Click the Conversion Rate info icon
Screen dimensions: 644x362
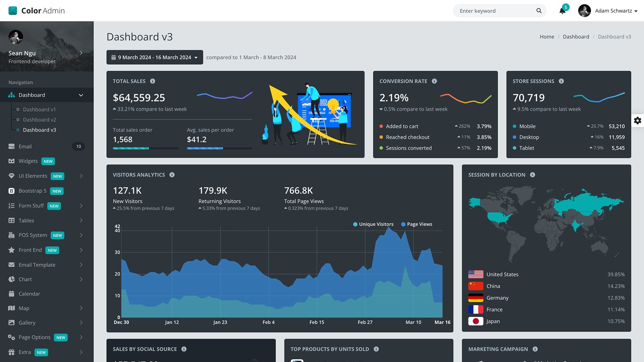[x=434, y=81]
